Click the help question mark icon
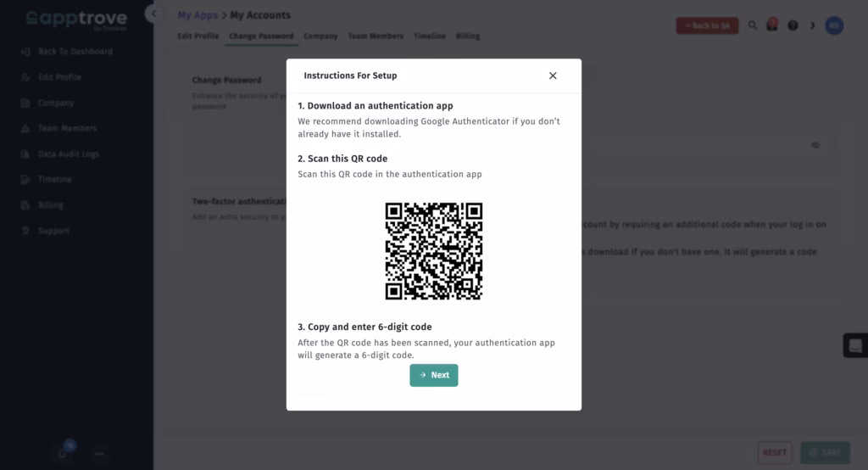Image resolution: width=868 pixels, height=470 pixels. [793, 25]
